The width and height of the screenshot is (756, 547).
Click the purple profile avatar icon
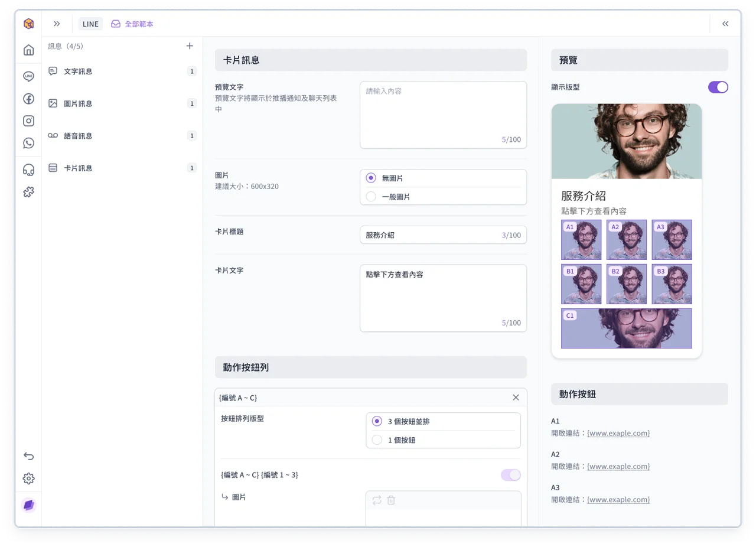point(28,505)
